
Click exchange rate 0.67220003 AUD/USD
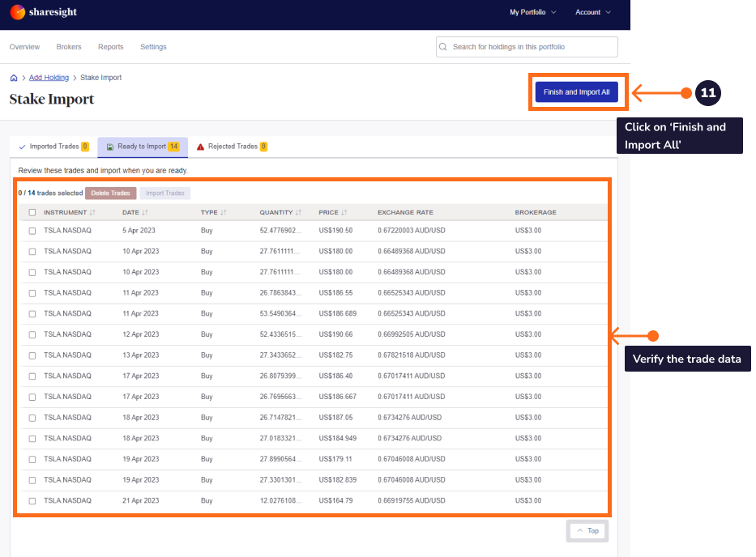(412, 231)
